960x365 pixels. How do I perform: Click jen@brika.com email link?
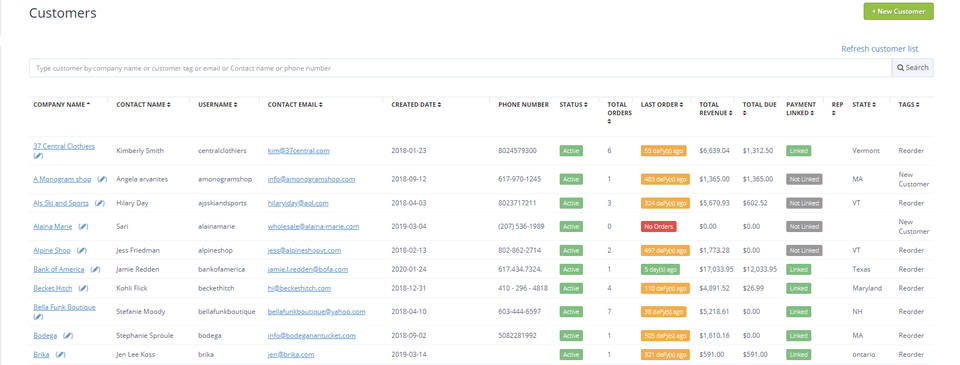tap(291, 355)
